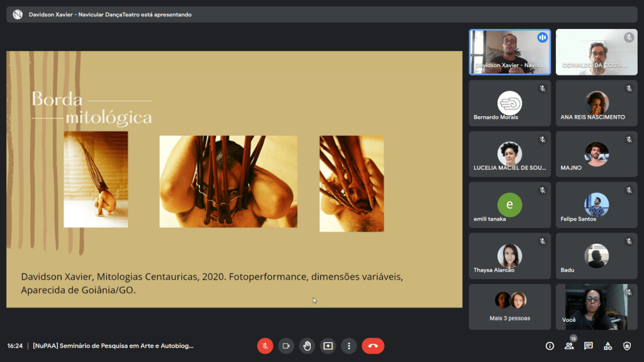Click the present screen button
The height and width of the screenshot is (362, 644).
328,346
